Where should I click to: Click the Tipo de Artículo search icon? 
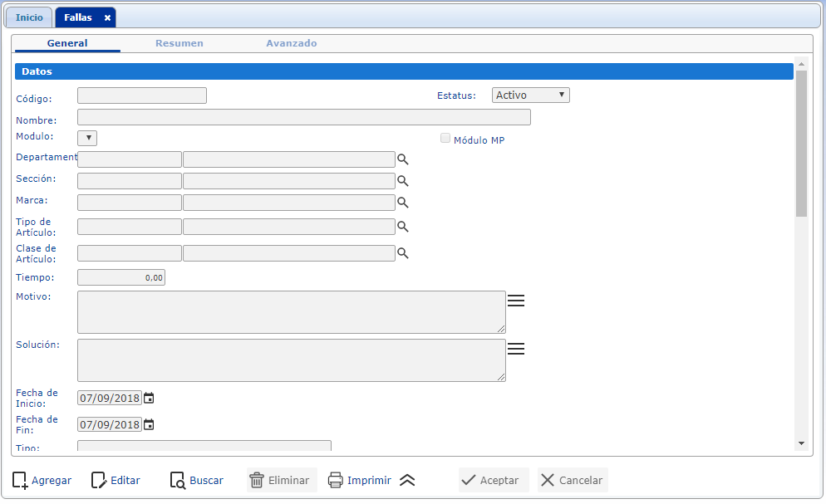(x=402, y=226)
